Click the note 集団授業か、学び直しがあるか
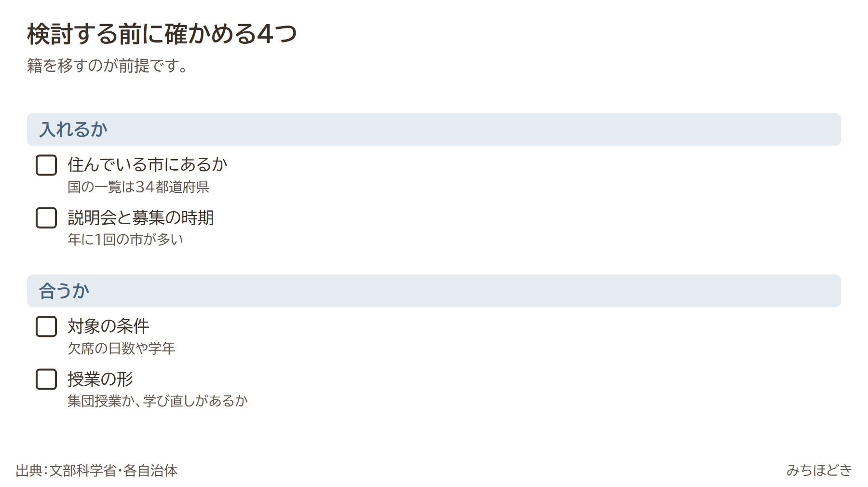Image resolution: width=868 pixels, height=487 pixels. tap(158, 401)
